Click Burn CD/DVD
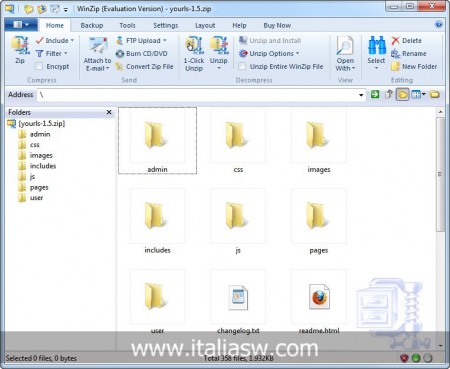 141,54
